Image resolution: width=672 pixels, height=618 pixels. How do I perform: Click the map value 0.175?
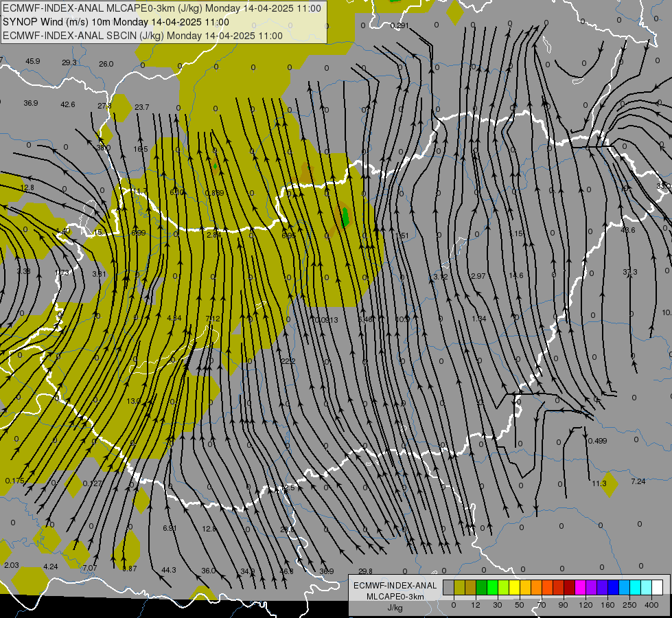(x=14, y=481)
